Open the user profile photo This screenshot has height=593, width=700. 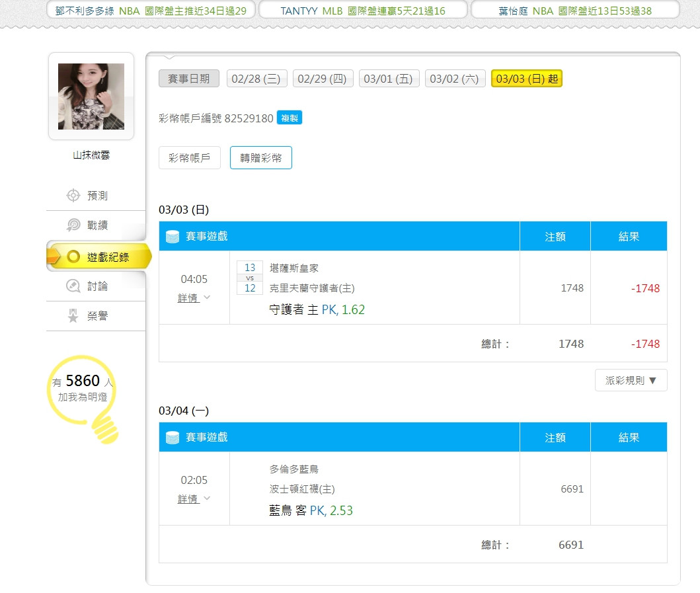click(91, 97)
